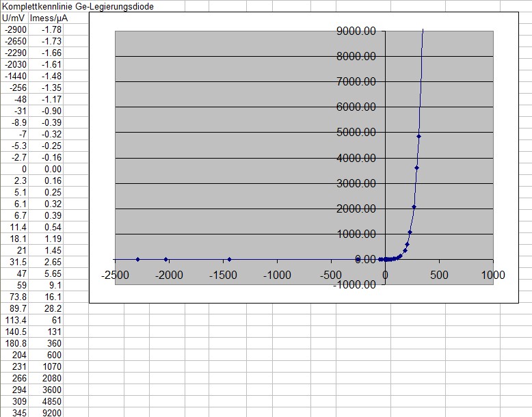Screen dimensions: 532x417
Task: Click the current cell 4850
Action: click(x=46, y=401)
